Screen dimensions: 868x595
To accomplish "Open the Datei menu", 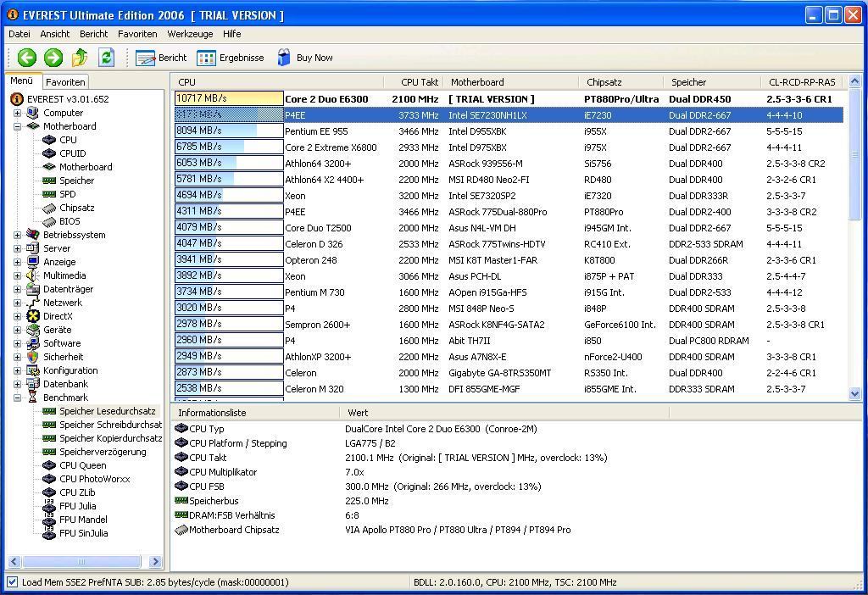I will (x=19, y=34).
